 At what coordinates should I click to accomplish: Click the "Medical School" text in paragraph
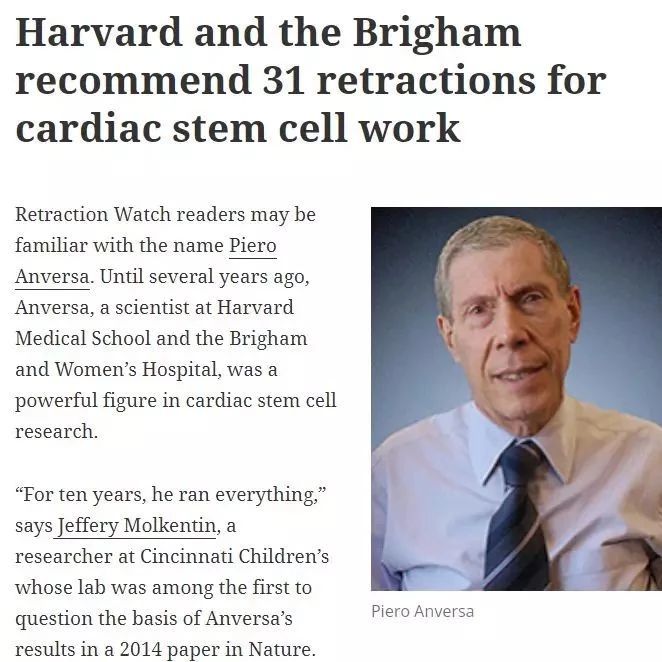click(83, 339)
